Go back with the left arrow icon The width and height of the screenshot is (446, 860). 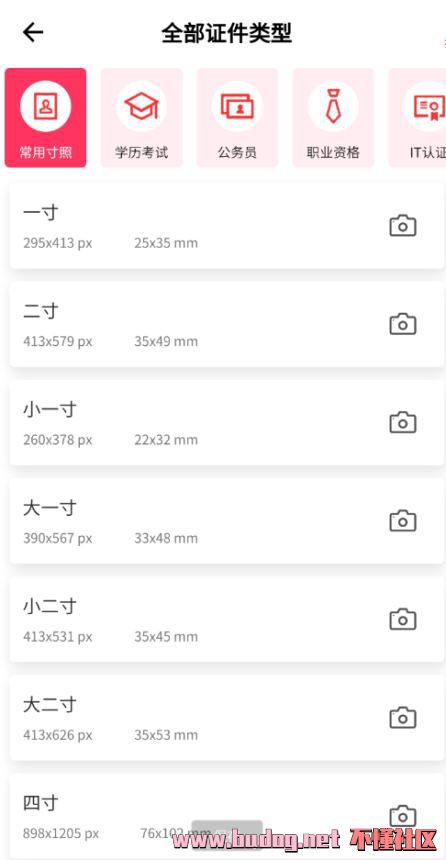(x=33, y=33)
